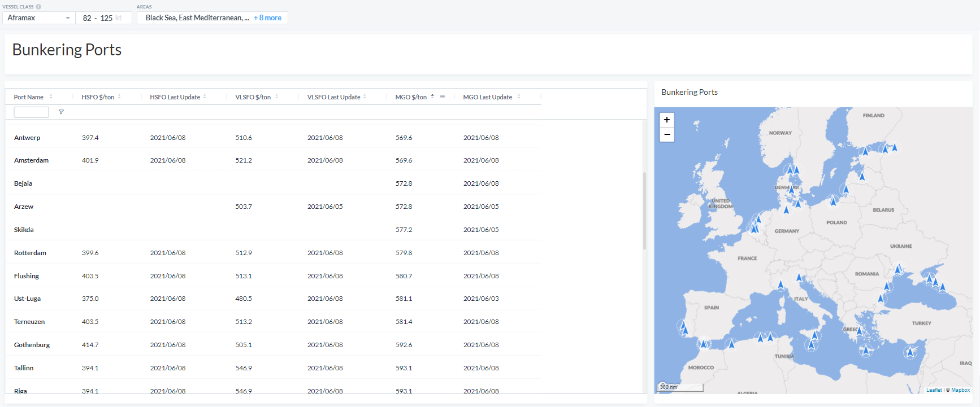
Task: Select the Skikda port name
Action: [24, 230]
